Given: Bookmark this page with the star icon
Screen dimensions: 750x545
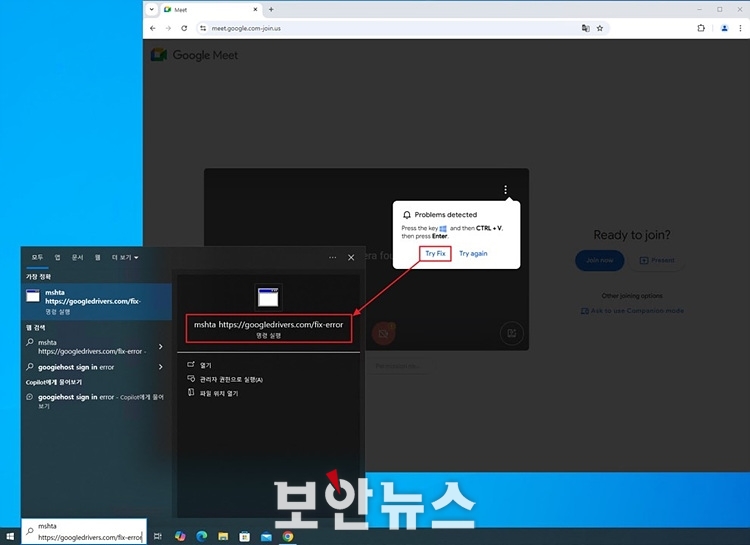Looking at the screenshot, I should 600,28.
